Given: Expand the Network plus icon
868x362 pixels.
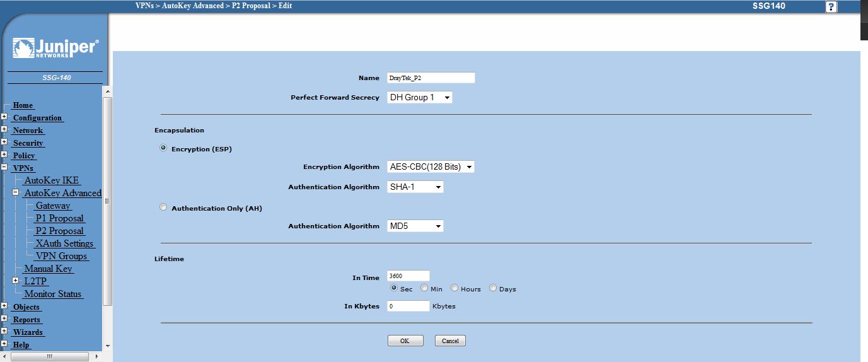Looking at the screenshot, I should [x=4, y=130].
